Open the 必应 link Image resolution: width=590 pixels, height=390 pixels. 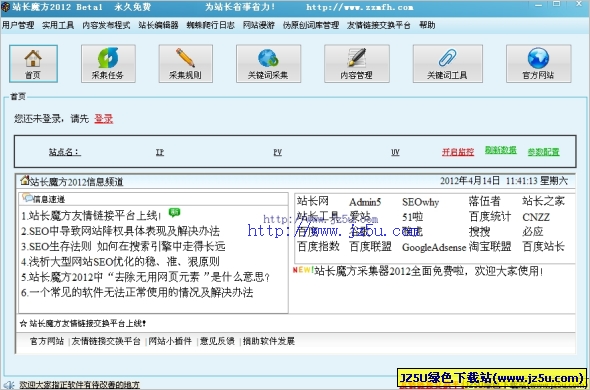pyautogui.click(x=533, y=232)
